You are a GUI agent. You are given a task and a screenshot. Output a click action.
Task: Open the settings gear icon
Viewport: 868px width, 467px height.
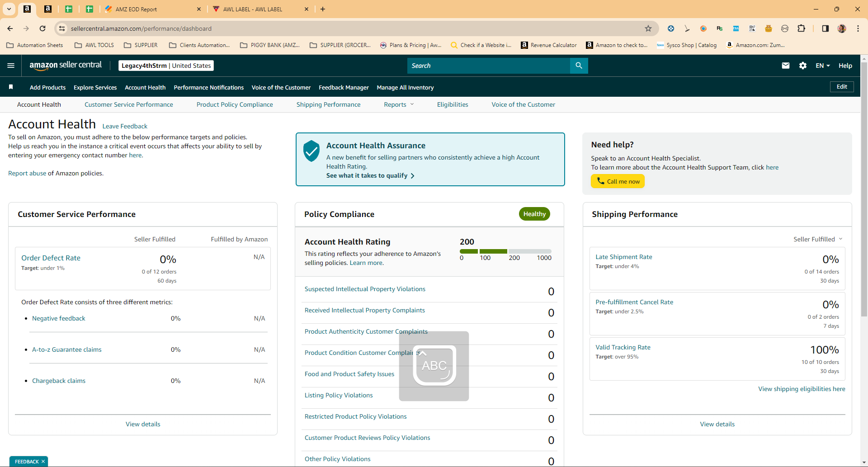point(803,66)
